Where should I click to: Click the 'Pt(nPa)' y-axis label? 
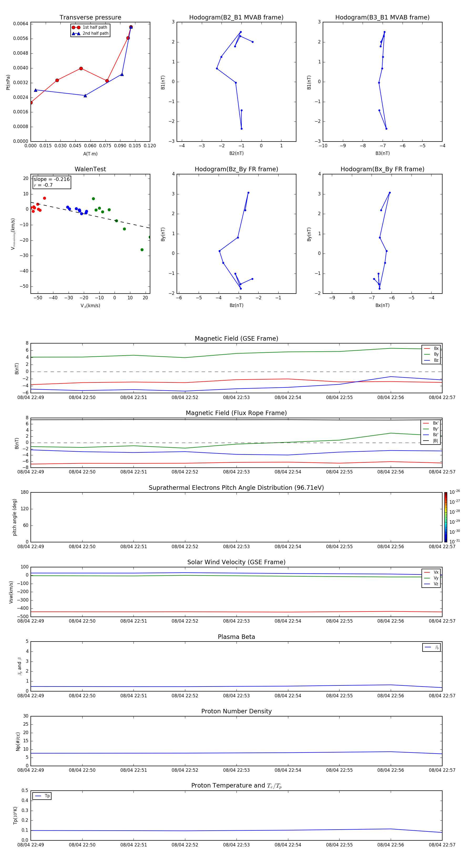click(8, 82)
